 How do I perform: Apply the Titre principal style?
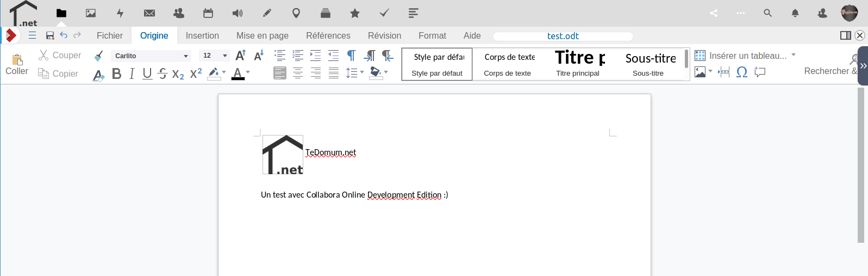click(x=578, y=64)
